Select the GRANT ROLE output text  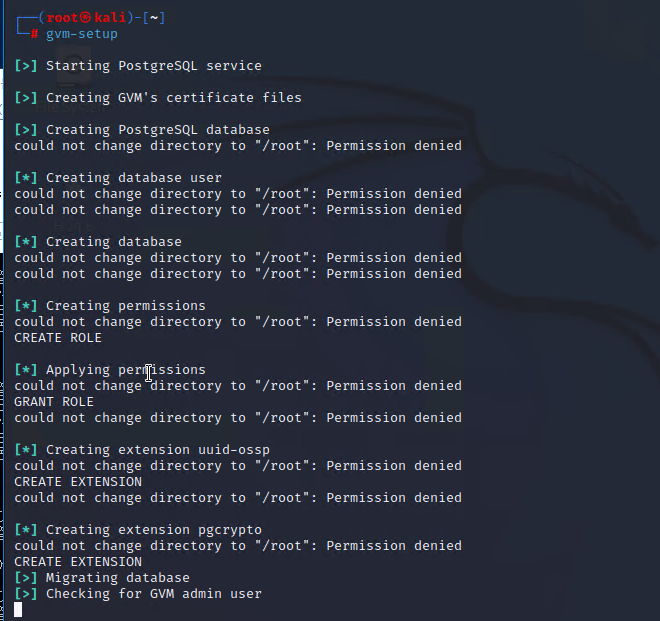(54, 402)
